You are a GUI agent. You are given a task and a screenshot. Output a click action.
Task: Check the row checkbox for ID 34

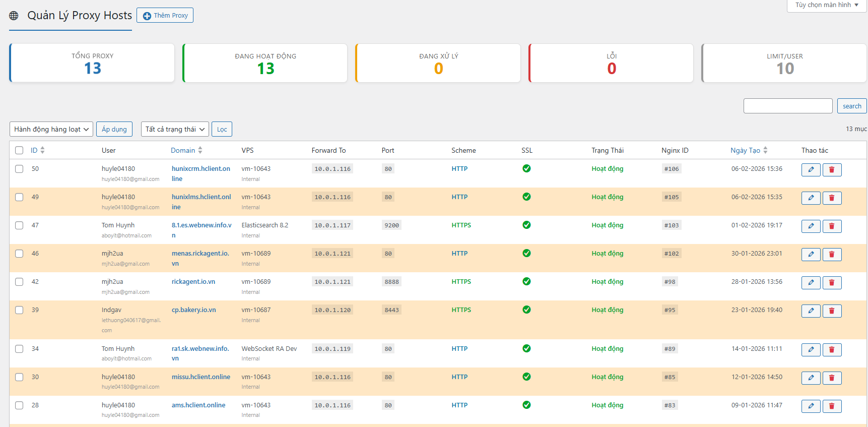[19, 349]
